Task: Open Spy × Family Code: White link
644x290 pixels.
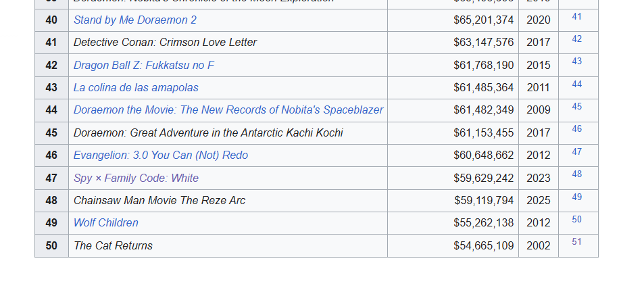Action: tap(136, 178)
